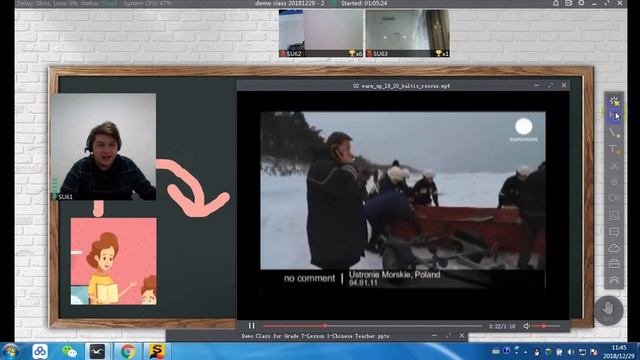The image size is (640, 360).
Task: Adjust the video volume slider
Action: [x=547, y=326]
